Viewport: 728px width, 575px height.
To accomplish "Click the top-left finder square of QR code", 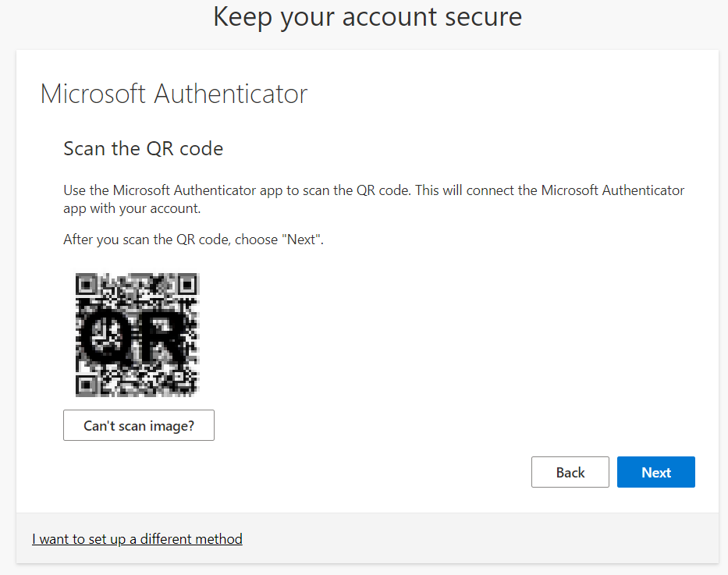I will pyautogui.click(x=85, y=282).
